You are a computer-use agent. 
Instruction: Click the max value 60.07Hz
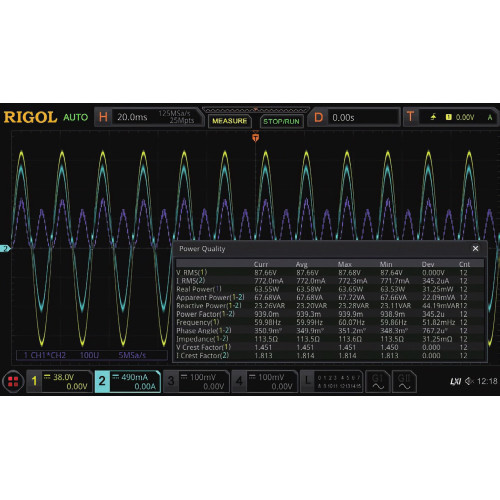click(352, 322)
